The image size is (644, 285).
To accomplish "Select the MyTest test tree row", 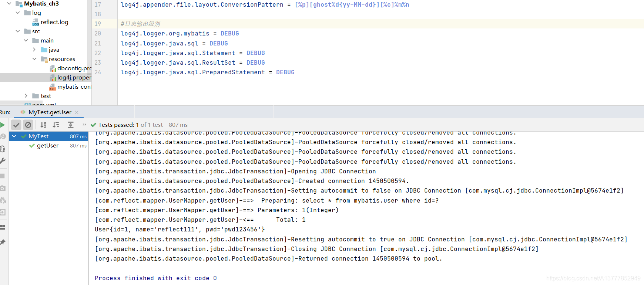I will click(48, 136).
